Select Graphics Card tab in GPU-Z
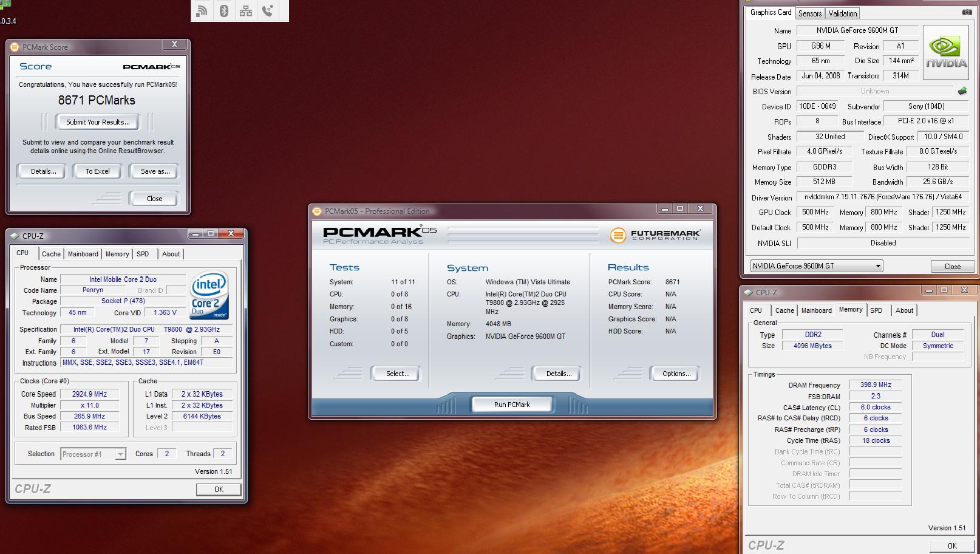 (x=771, y=12)
